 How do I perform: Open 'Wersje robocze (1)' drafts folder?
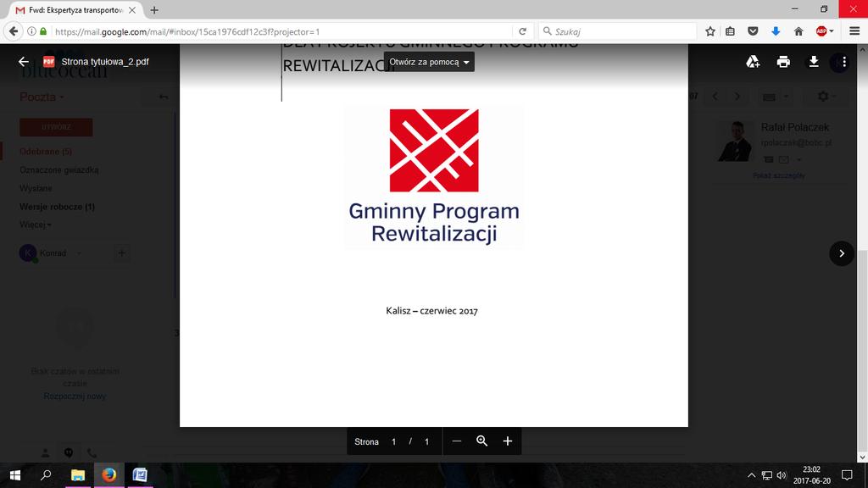tap(57, 207)
